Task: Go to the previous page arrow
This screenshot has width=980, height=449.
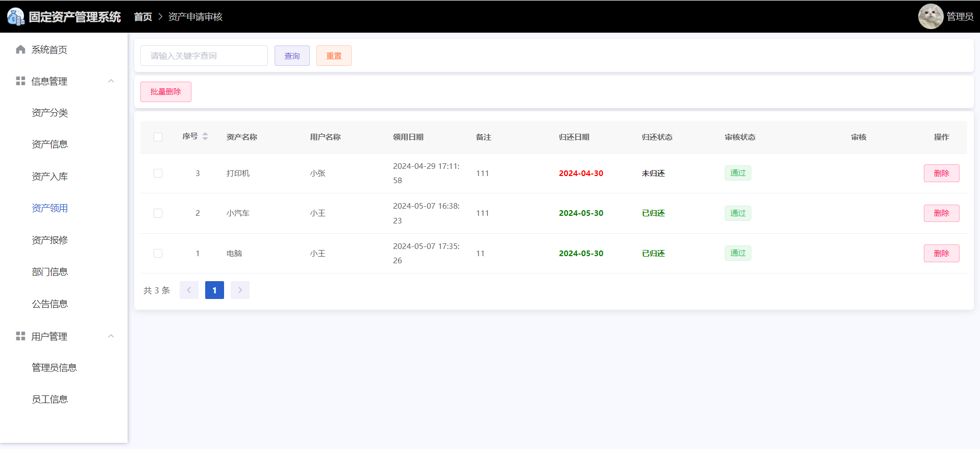Action: (x=189, y=290)
